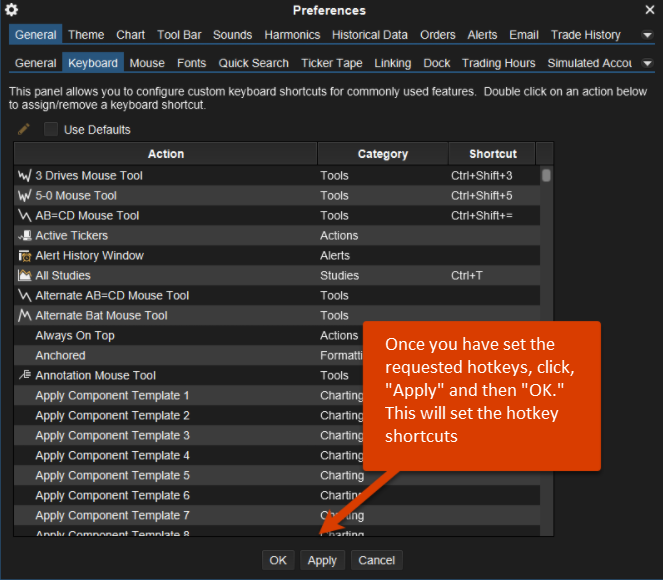Select the Orders tab
This screenshot has width=663, height=580.
pos(438,35)
